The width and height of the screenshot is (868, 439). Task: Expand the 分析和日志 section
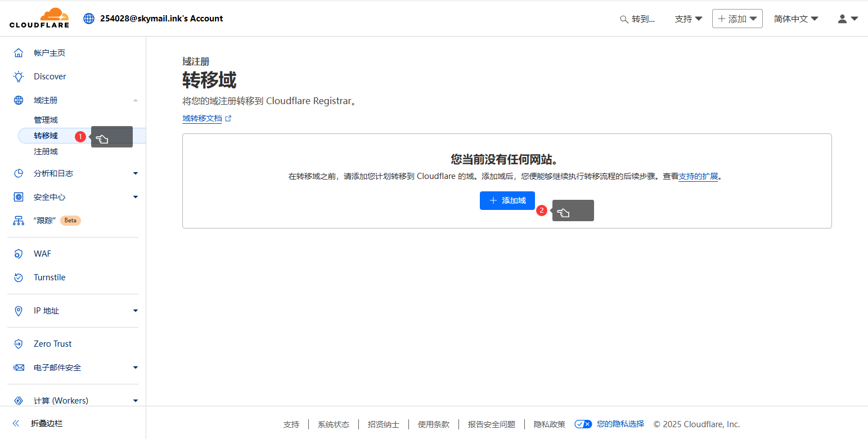pyautogui.click(x=52, y=173)
